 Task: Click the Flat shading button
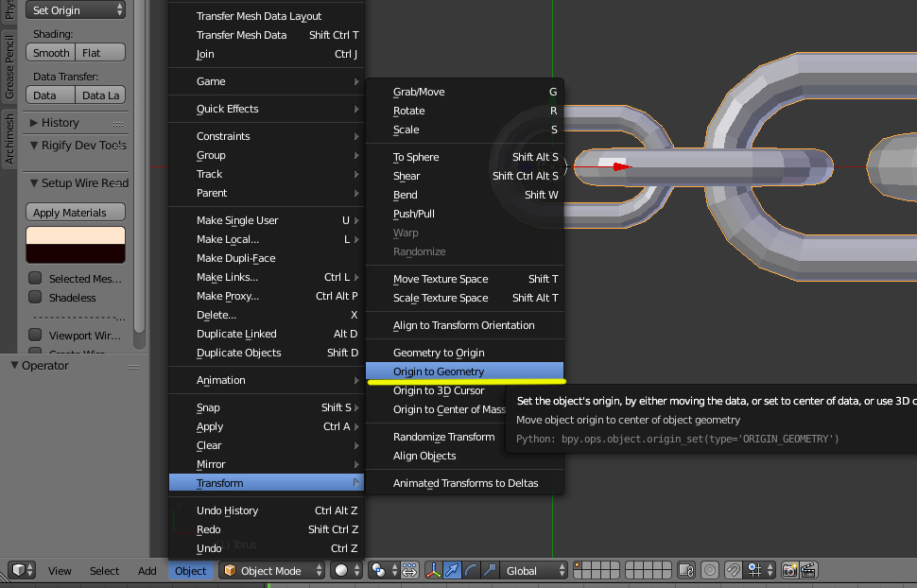100,53
